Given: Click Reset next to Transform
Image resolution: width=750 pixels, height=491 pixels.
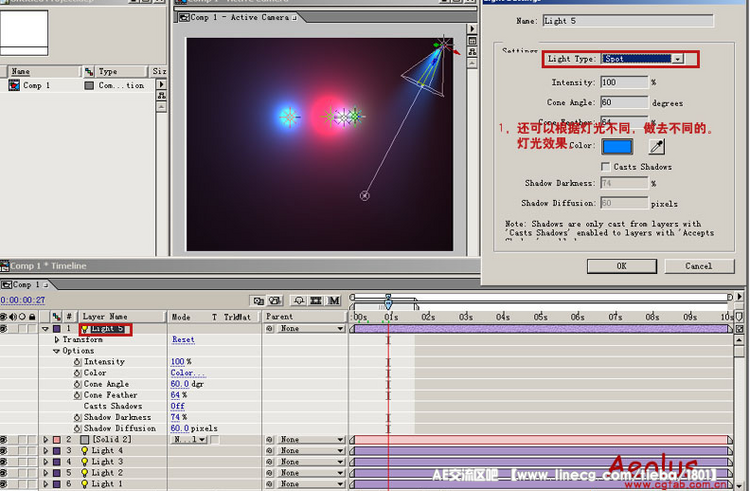Looking at the screenshot, I should [x=183, y=340].
